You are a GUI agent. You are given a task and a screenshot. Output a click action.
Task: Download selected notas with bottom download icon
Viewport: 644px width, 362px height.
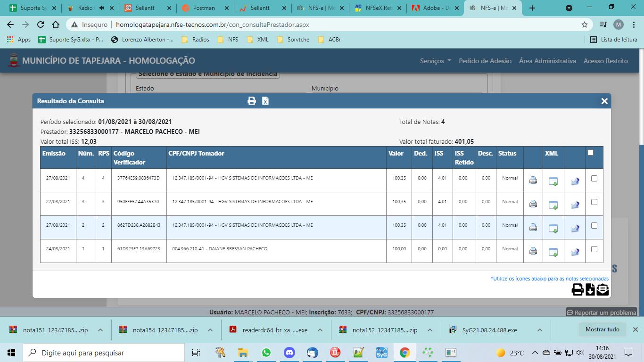(590, 289)
